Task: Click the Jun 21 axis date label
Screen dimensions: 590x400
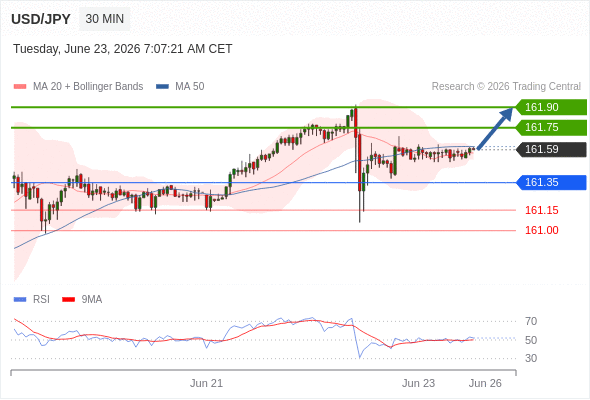Action: (206, 383)
